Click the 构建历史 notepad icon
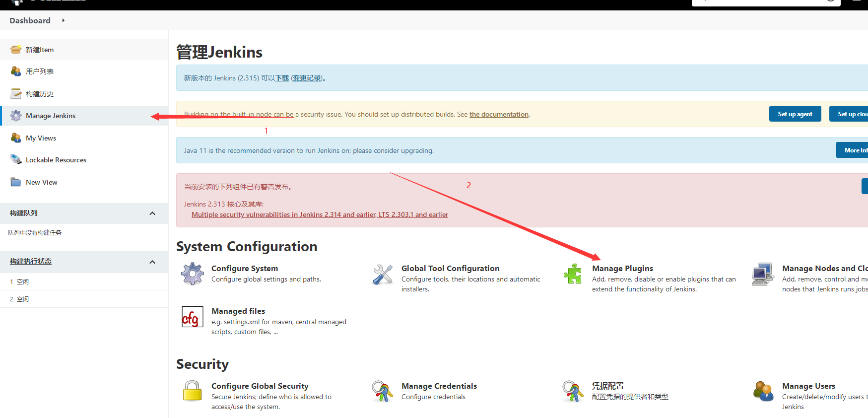This screenshot has width=868, height=418. (16, 93)
